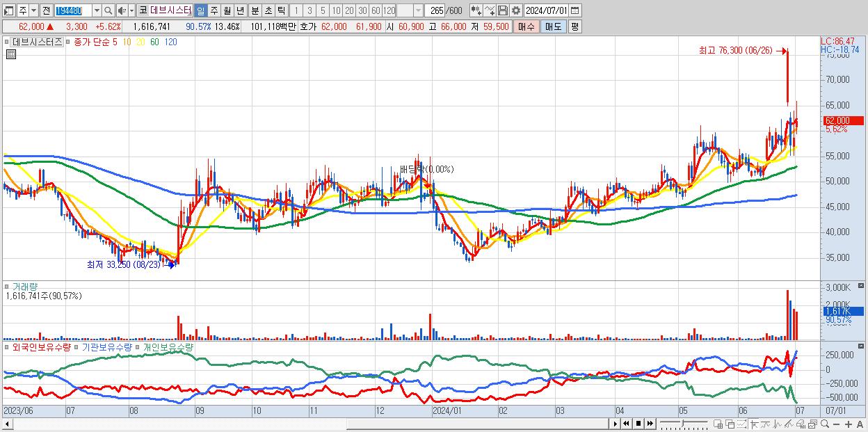Screen dimensions: 868x432
Task: Select interval preset 1
Action: coord(296,10)
